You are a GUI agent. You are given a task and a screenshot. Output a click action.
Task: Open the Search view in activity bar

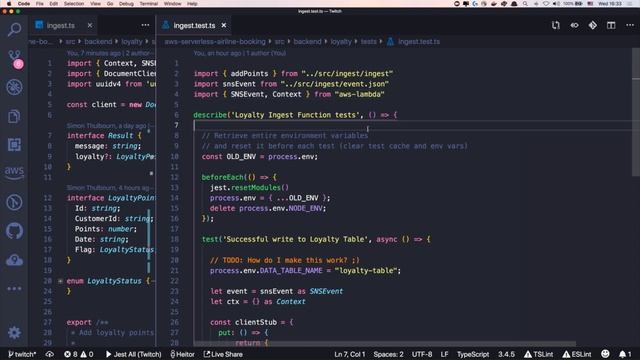pyautogui.click(x=14, y=30)
